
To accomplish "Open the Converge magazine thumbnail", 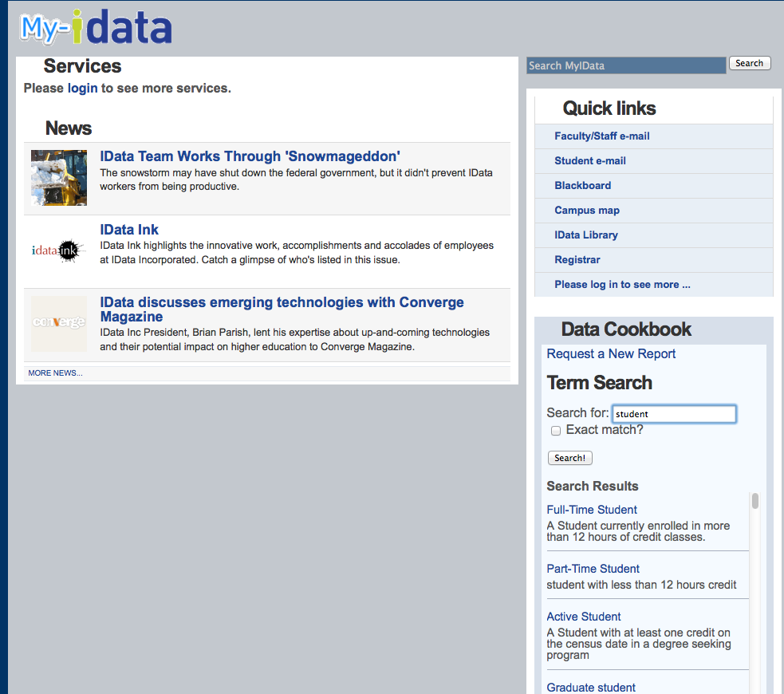I will [x=59, y=324].
